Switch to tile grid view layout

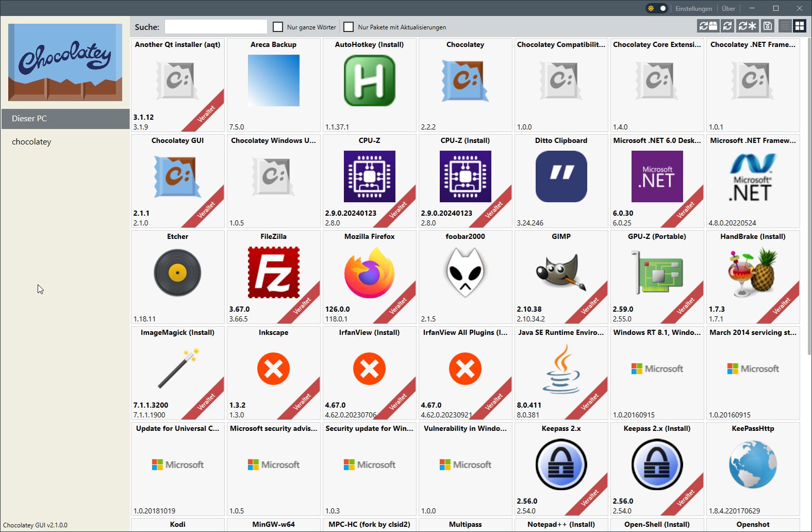(x=799, y=26)
